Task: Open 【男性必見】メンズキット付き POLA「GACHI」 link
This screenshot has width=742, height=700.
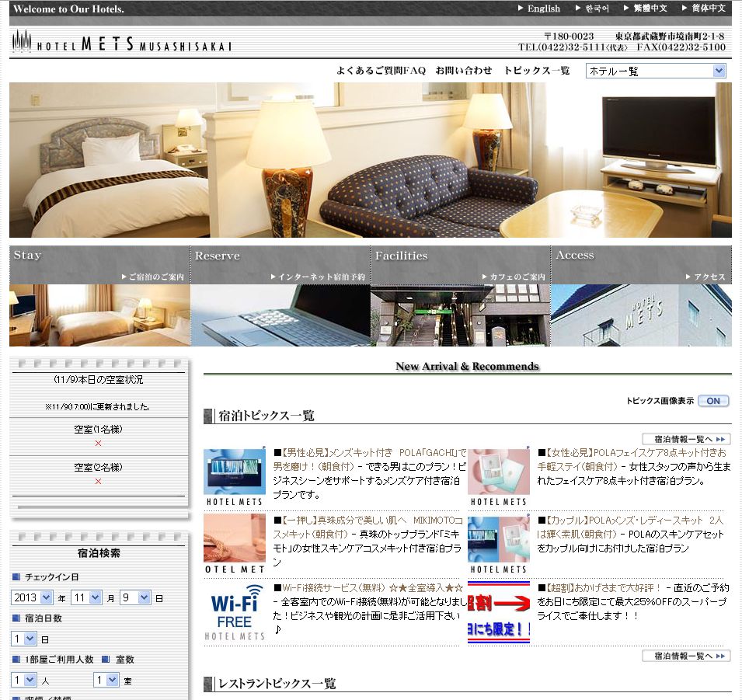Action: (x=370, y=460)
